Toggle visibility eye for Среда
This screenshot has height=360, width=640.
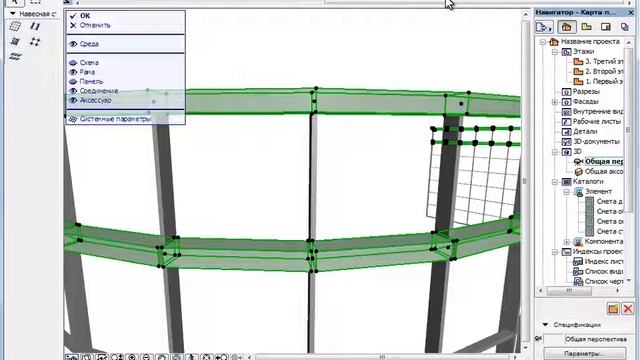tap(73, 44)
